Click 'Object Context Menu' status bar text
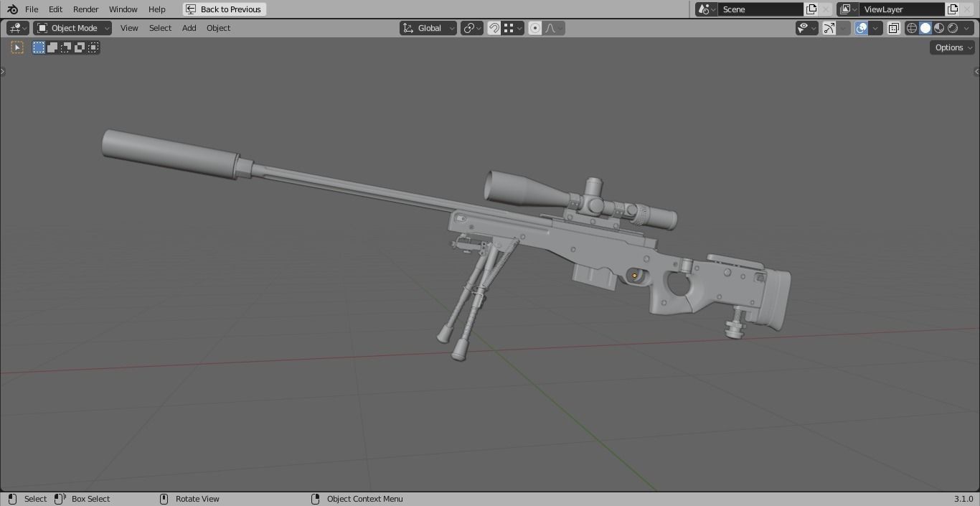Image resolution: width=980 pixels, height=506 pixels. pyautogui.click(x=365, y=499)
